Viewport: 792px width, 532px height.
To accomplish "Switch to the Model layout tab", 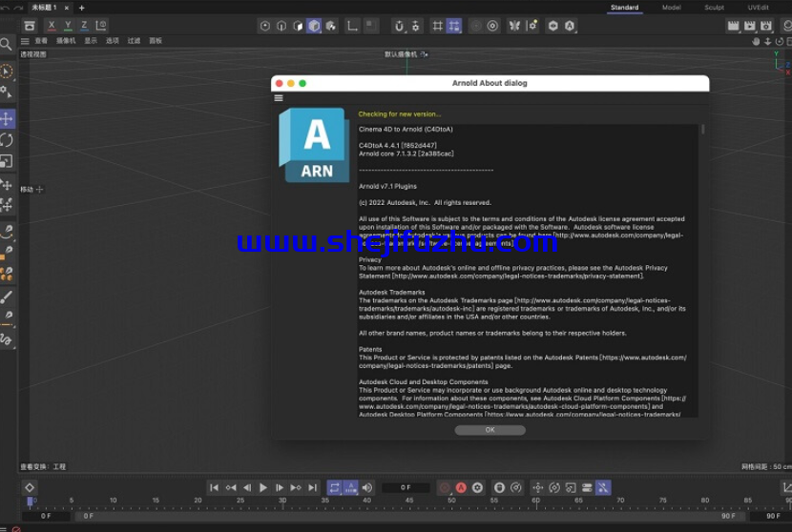I will pos(671,8).
